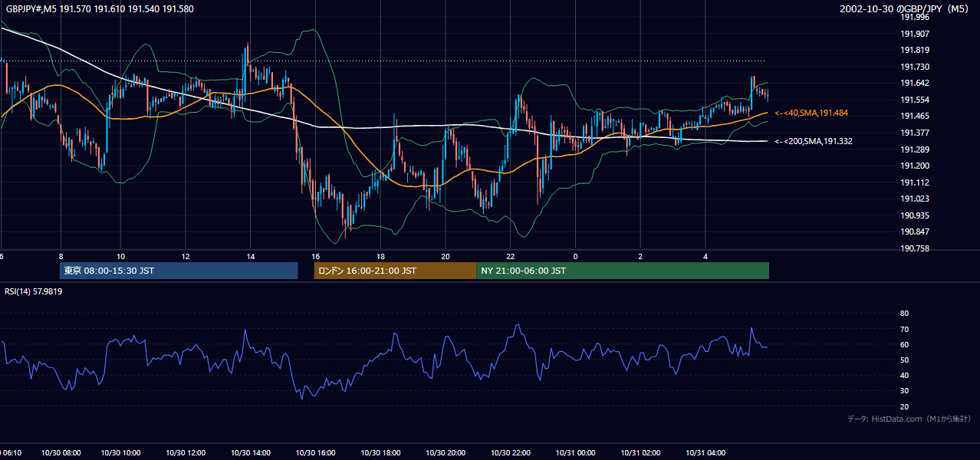Click hour tick 2 under price chart
Screen dimensions: 980x460
pos(640,256)
